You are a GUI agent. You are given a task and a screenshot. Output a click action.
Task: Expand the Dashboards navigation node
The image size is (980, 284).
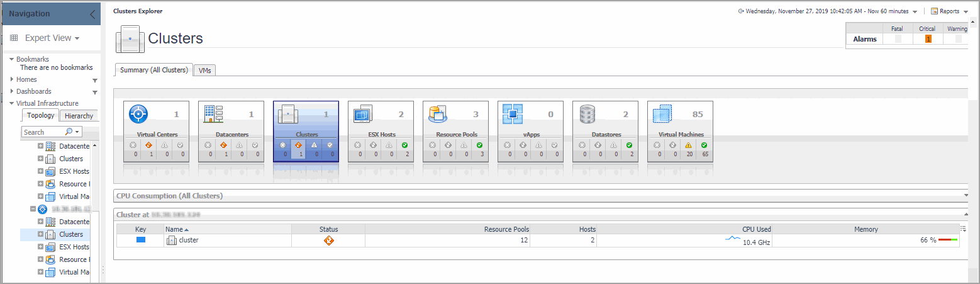pyautogui.click(x=11, y=91)
